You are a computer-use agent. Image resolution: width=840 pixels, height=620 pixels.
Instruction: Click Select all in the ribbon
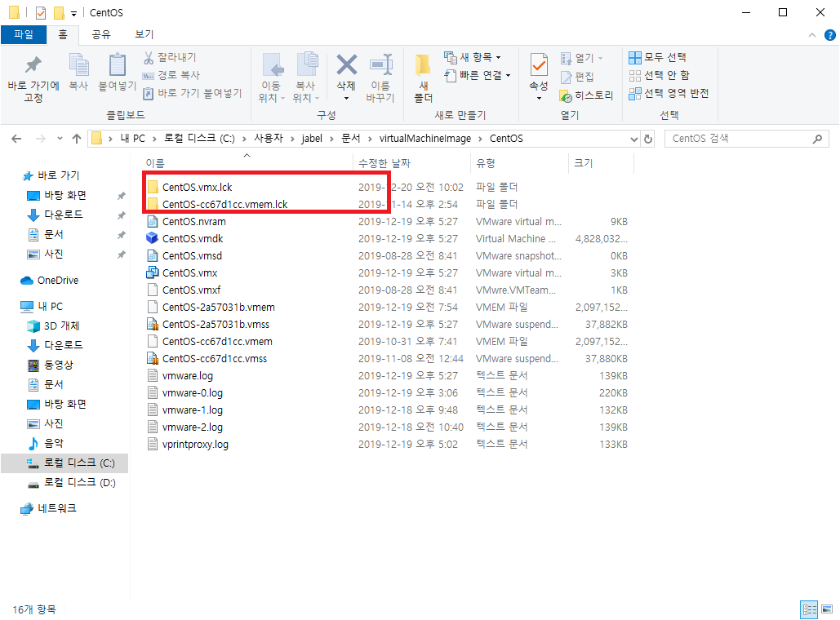657,57
